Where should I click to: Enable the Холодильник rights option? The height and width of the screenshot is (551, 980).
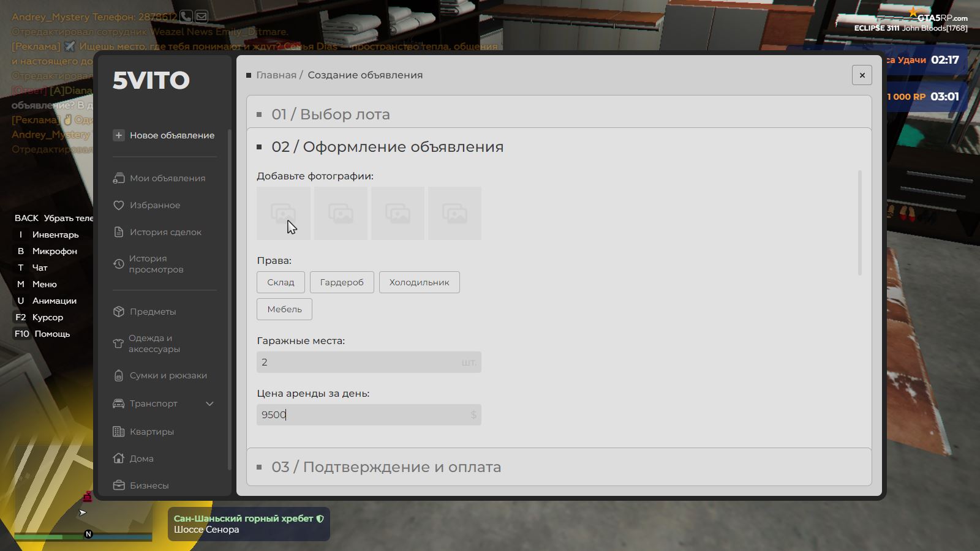click(419, 282)
